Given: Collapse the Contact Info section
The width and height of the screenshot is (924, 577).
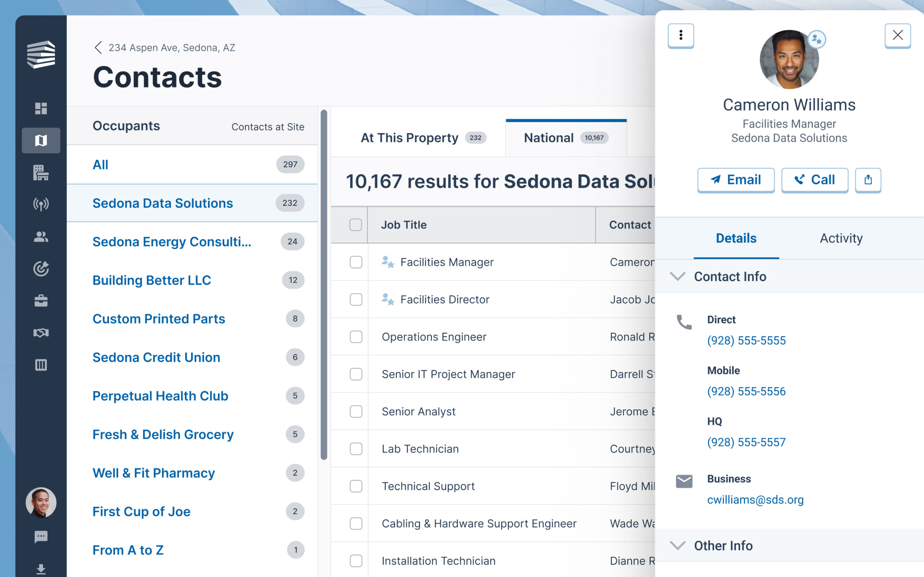Looking at the screenshot, I should tap(678, 276).
